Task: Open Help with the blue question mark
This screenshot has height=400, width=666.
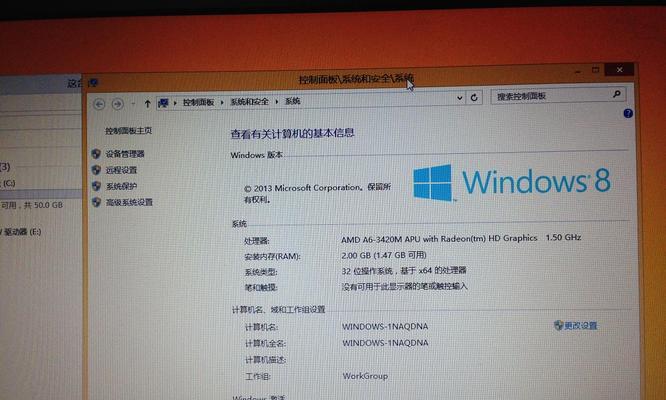Action: tap(628, 113)
